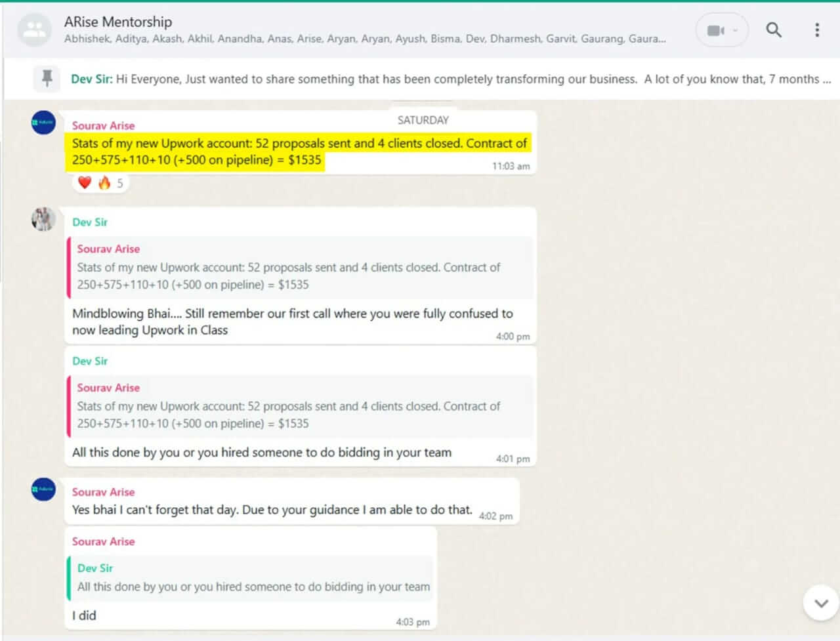The image size is (840, 641).
Task: Click Sourav Arise's avatar beside 4:02 pm message
Action: pyautogui.click(x=43, y=489)
